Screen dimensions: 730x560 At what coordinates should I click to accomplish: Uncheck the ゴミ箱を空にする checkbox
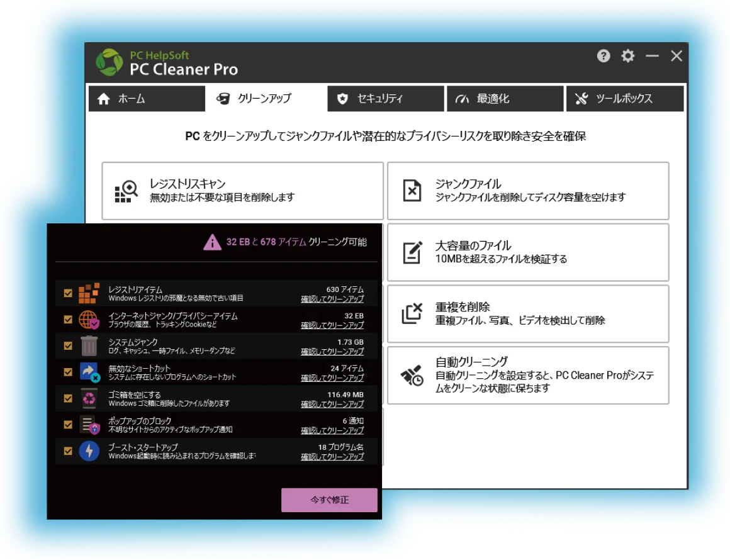[x=68, y=398]
